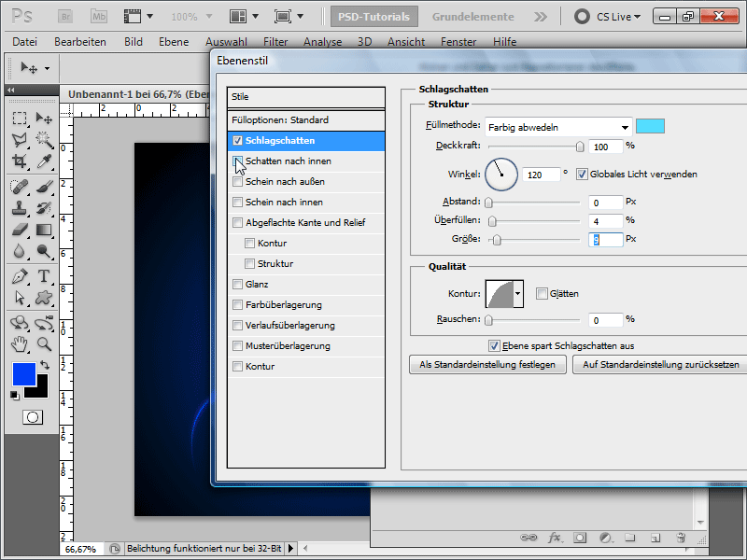Click Auf Standardeinstellung zurücksetzen button

pos(660,365)
